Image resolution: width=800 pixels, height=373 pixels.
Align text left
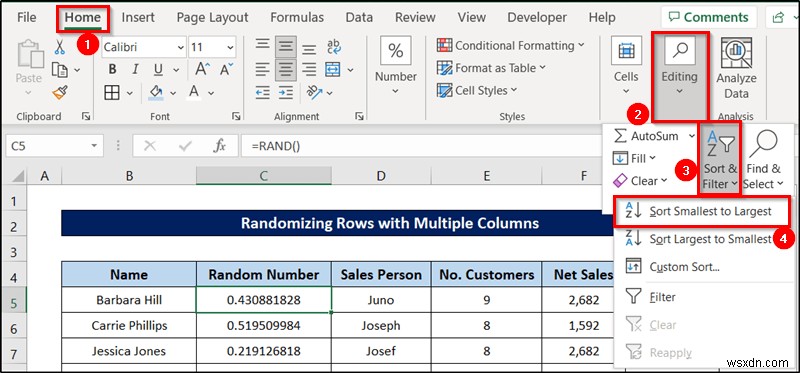262,70
